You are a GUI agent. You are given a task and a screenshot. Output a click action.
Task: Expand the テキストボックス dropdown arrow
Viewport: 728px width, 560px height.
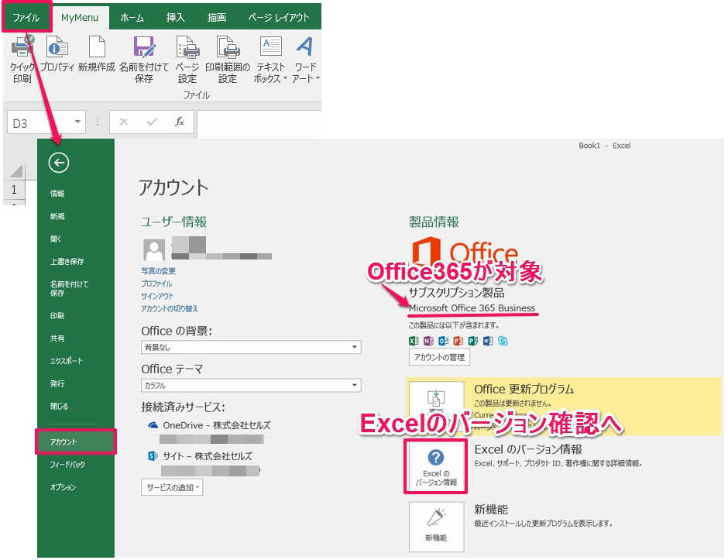[284, 78]
